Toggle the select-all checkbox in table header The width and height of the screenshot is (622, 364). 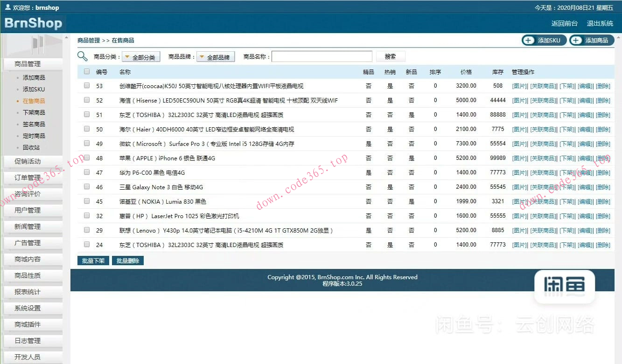86,71
